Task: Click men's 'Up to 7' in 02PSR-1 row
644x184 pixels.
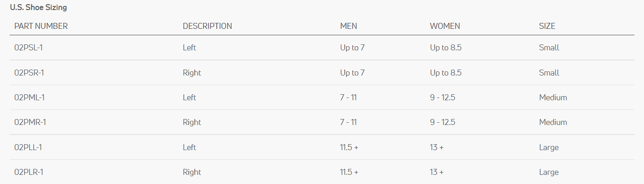Action: click(352, 73)
